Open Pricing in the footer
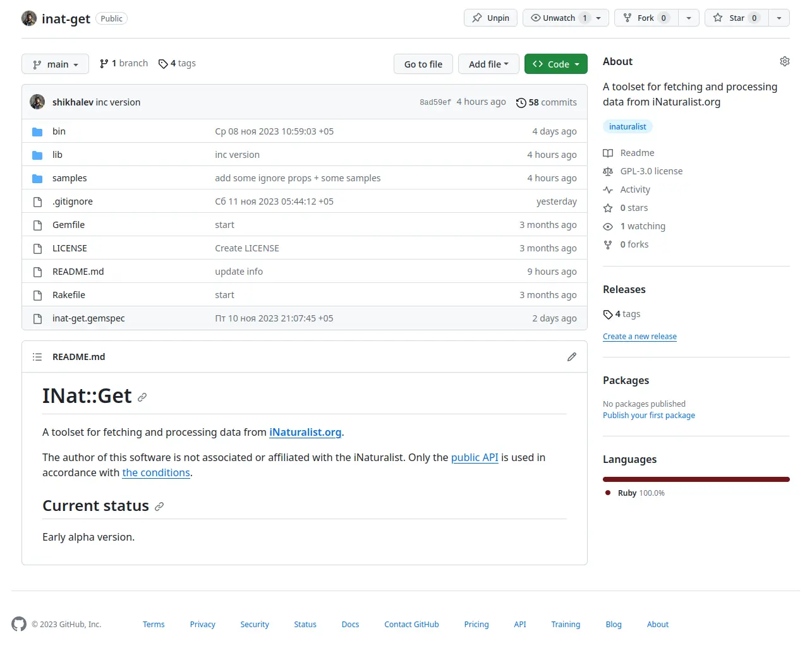 point(476,624)
